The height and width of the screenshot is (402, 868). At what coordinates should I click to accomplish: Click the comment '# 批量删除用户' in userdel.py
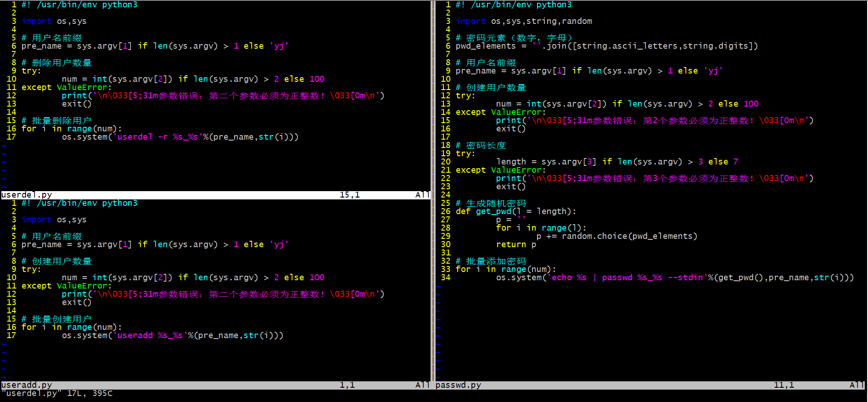56,120
